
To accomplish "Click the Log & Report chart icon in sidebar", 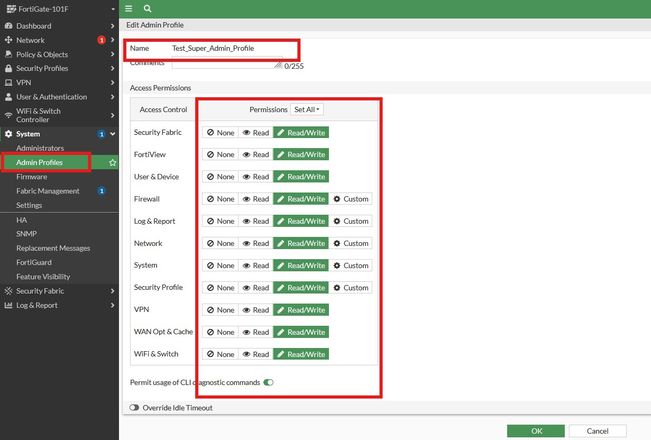I will (x=8, y=305).
